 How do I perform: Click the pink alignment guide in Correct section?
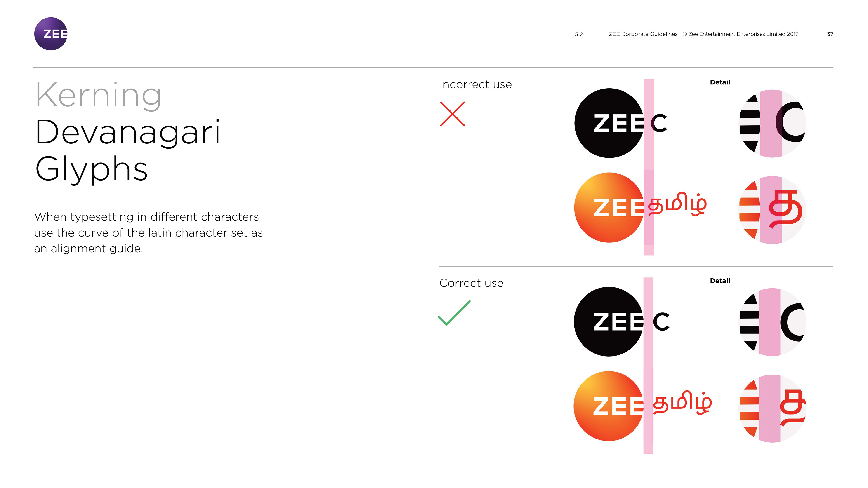pyautogui.click(x=648, y=365)
